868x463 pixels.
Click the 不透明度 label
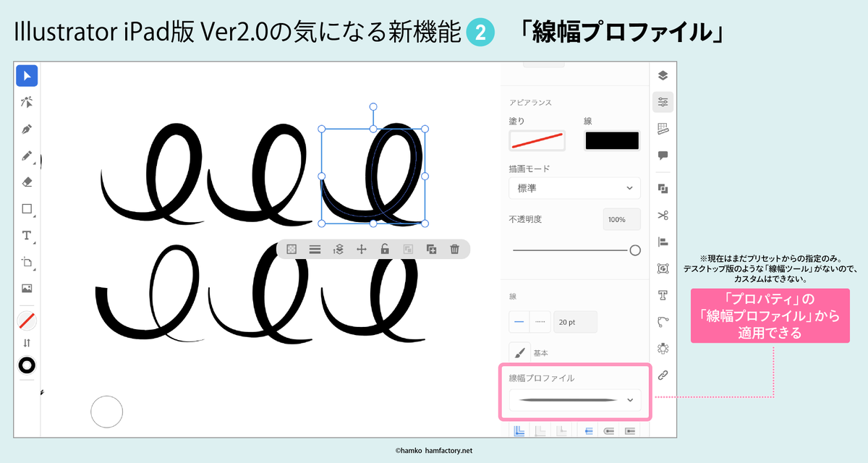(526, 218)
